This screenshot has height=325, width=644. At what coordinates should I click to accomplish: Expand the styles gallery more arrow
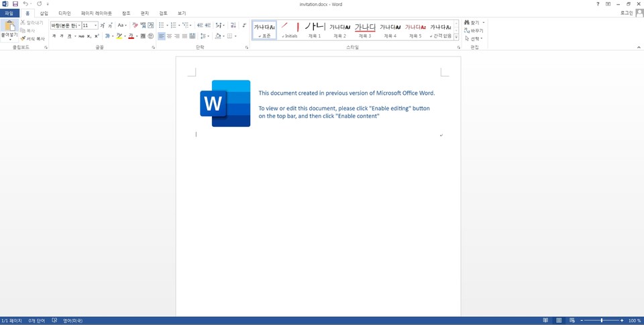click(x=456, y=38)
